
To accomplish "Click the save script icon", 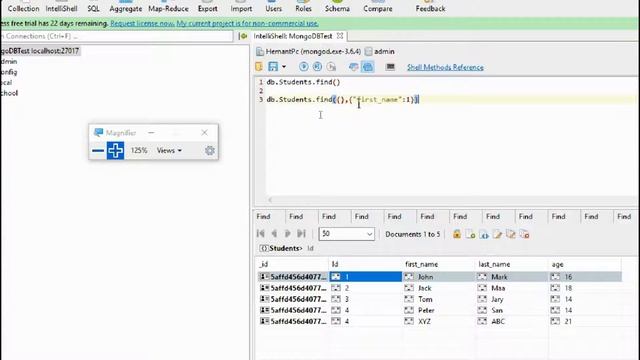I will click(x=273, y=67).
